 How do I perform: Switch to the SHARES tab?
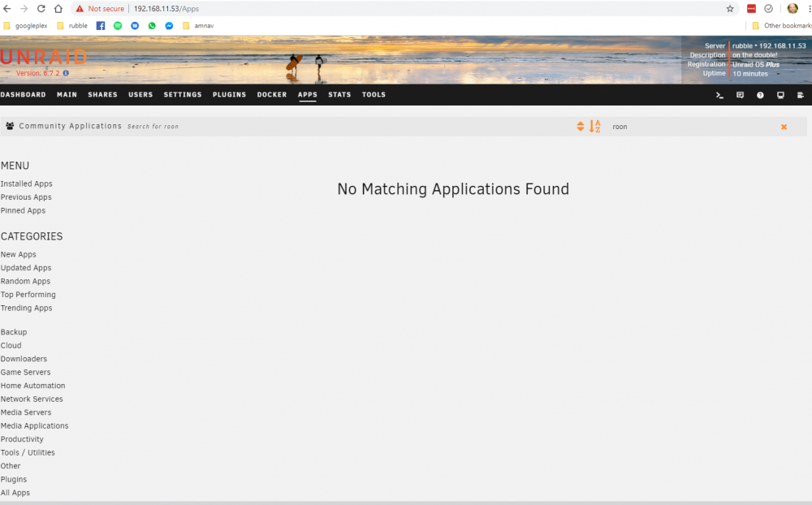click(x=102, y=95)
